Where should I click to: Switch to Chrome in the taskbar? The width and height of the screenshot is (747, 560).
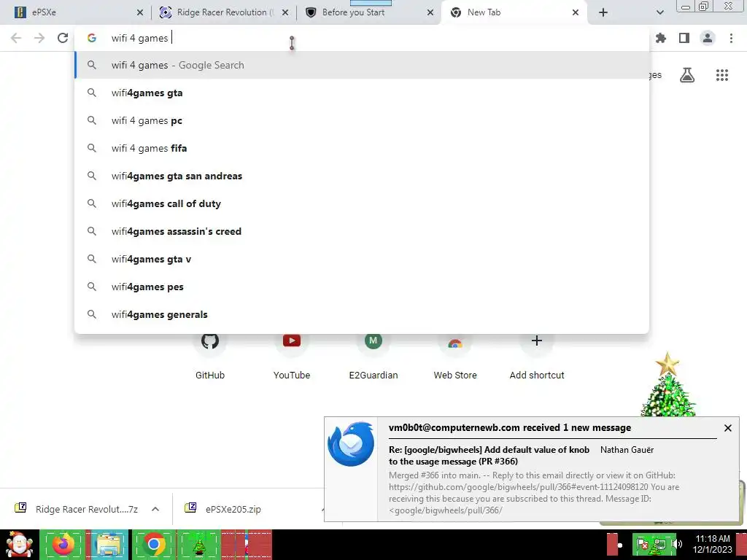pos(153,545)
